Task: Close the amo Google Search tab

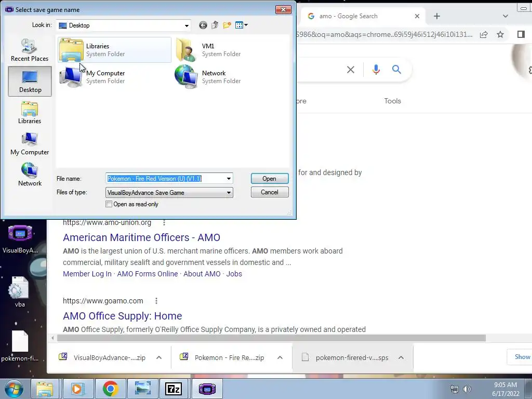Action: click(x=417, y=16)
